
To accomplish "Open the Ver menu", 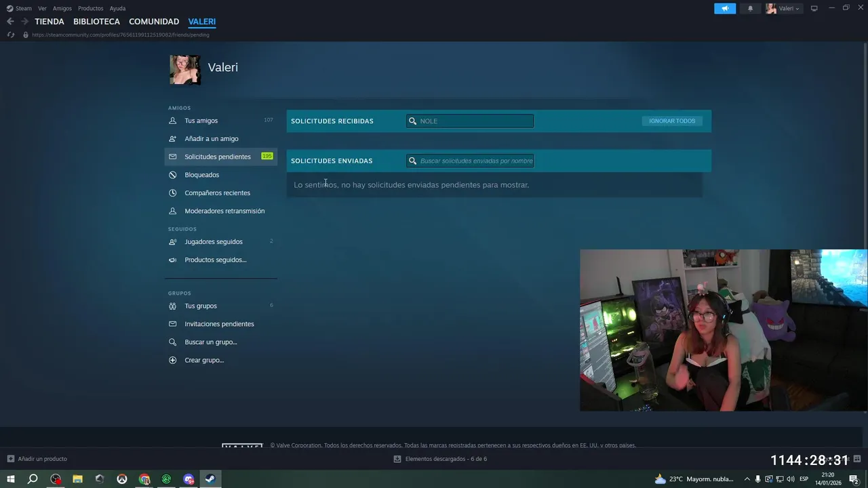I will [42, 8].
